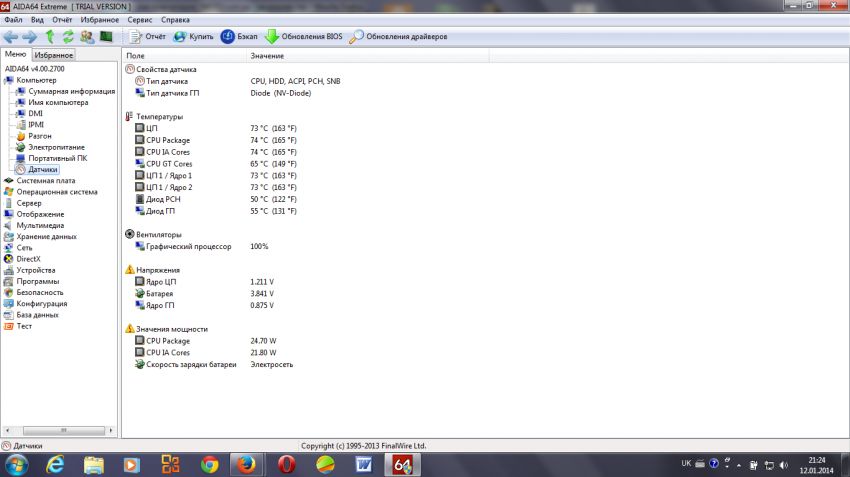Screen dimensions: 850x477
Task: Open the Сервис menu
Action: pyautogui.click(x=140, y=20)
